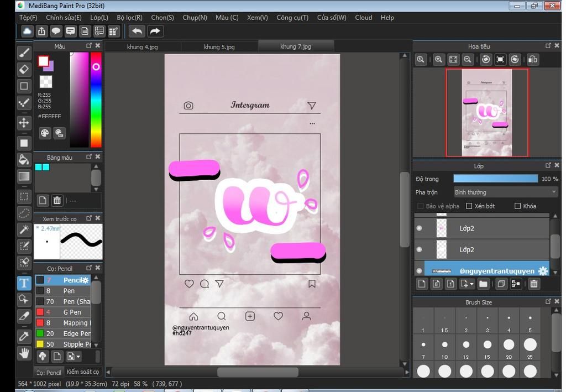Image resolution: width=566 pixels, height=392 pixels.
Task: Delete the selected layer with trash icon
Action: (533, 284)
